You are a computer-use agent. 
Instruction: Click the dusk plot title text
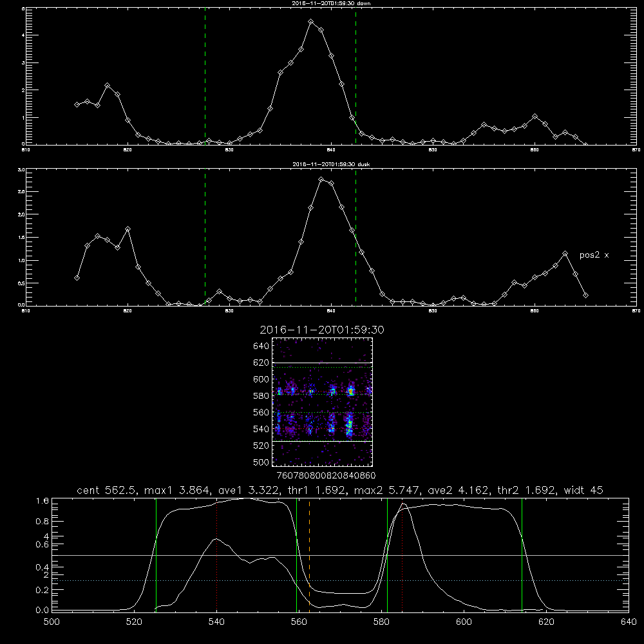pos(331,164)
